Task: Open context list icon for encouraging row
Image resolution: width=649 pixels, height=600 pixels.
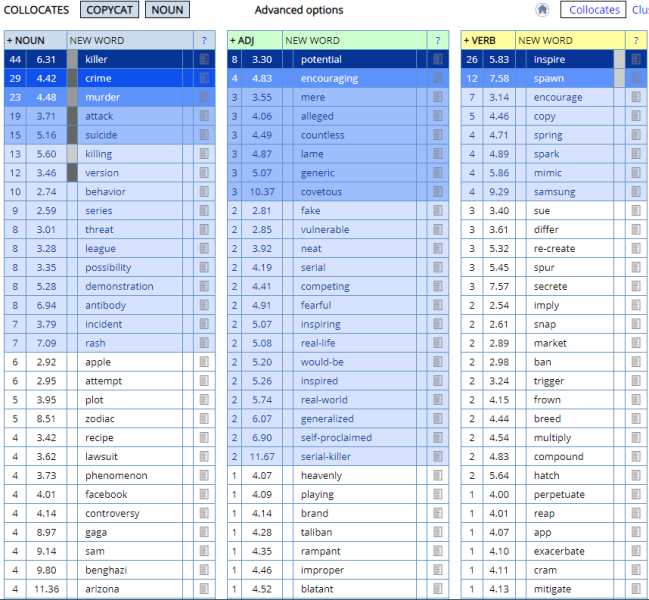Action: pyautogui.click(x=437, y=78)
